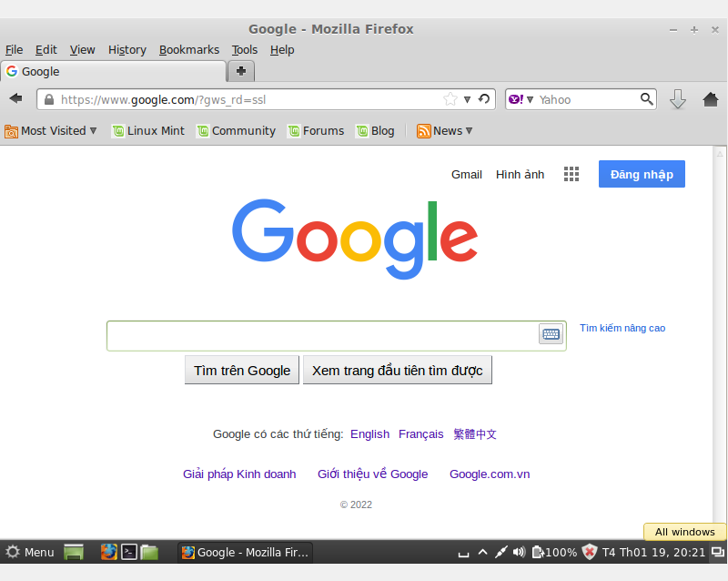Click the Đăng nhập sign-in button
This screenshot has height=581, width=728.
(x=642, y=174)
